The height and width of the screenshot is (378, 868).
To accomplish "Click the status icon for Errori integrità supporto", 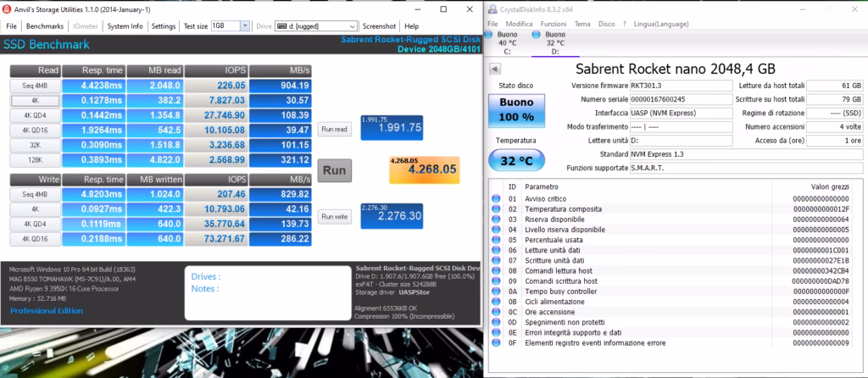I will pyautogui.click(x=496, y=332).
